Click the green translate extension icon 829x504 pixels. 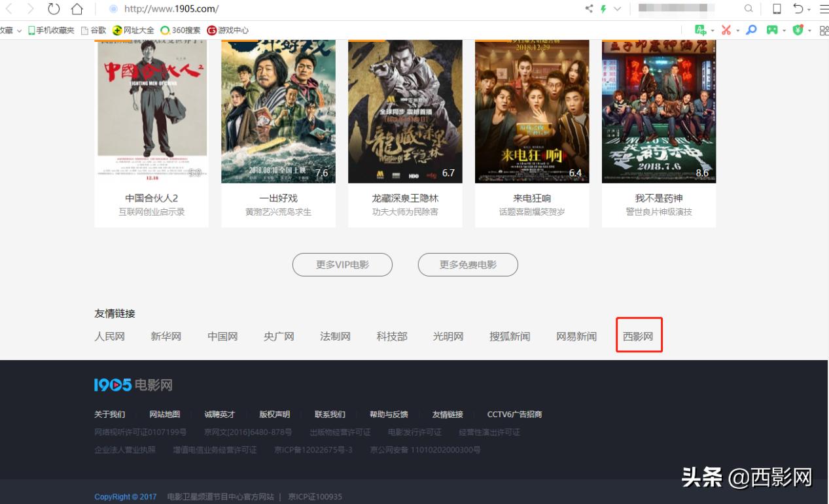701,30
